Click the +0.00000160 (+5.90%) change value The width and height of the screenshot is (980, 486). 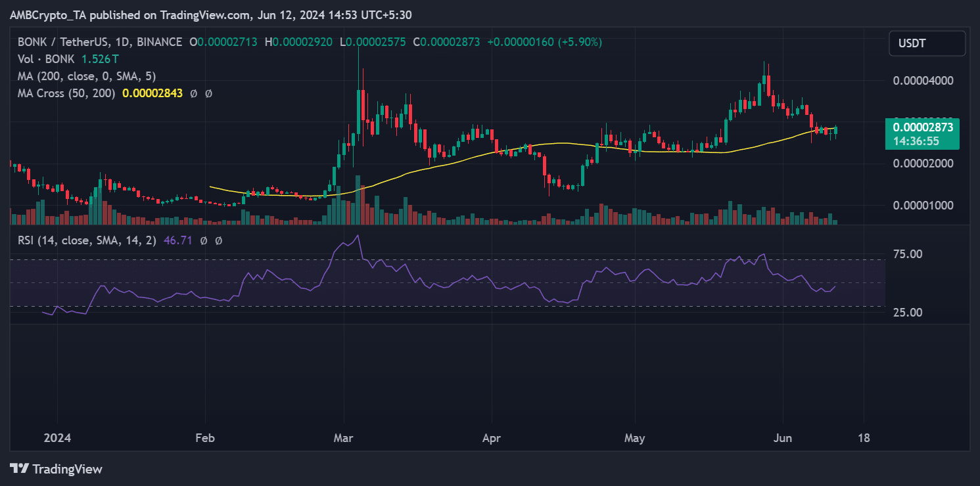pos(544,42)
